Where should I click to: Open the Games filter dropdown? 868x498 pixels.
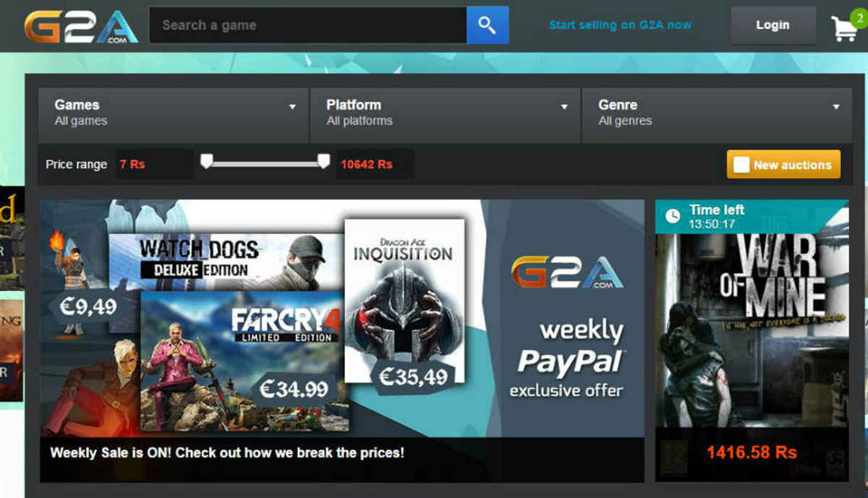coord(173,114)
